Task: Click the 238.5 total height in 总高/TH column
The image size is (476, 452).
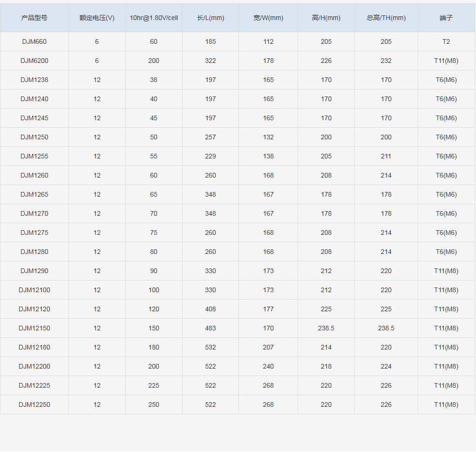Action: click(x=386, y=329)
